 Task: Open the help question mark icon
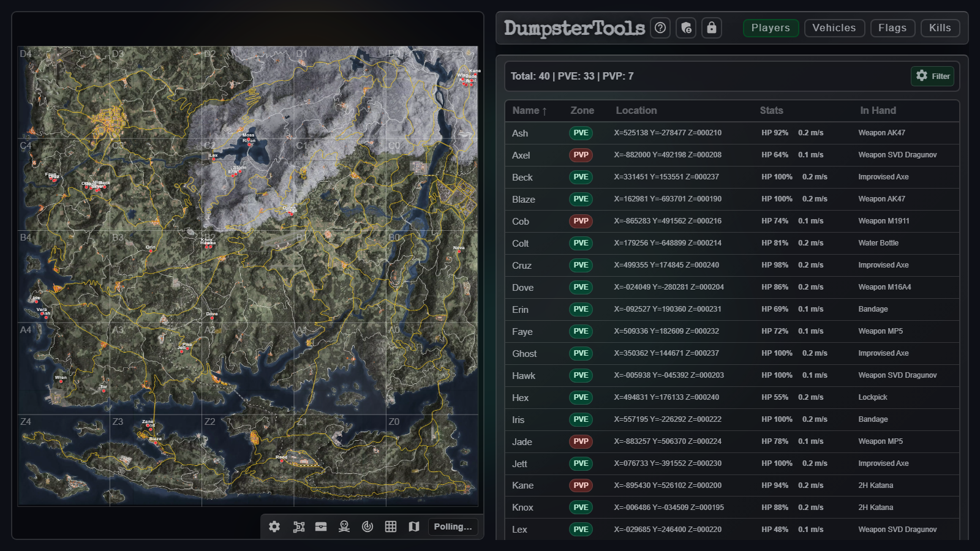[x=660, y=28]
